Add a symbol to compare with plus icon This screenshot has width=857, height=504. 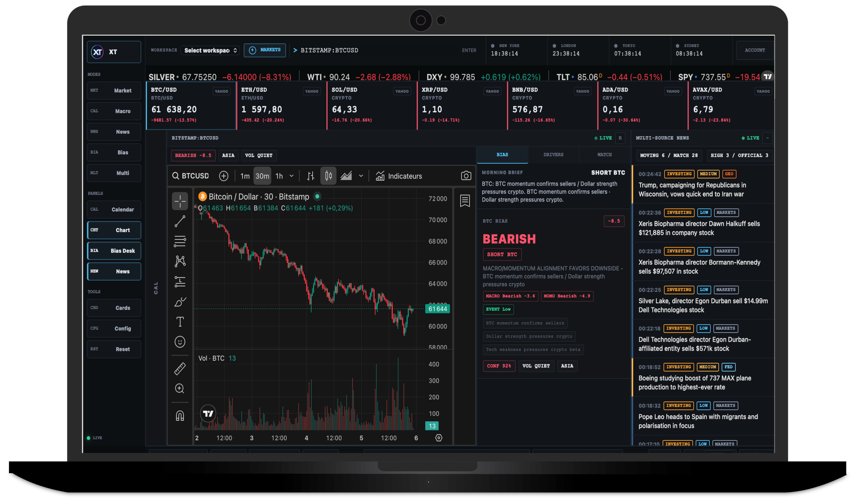click(224, 176)
